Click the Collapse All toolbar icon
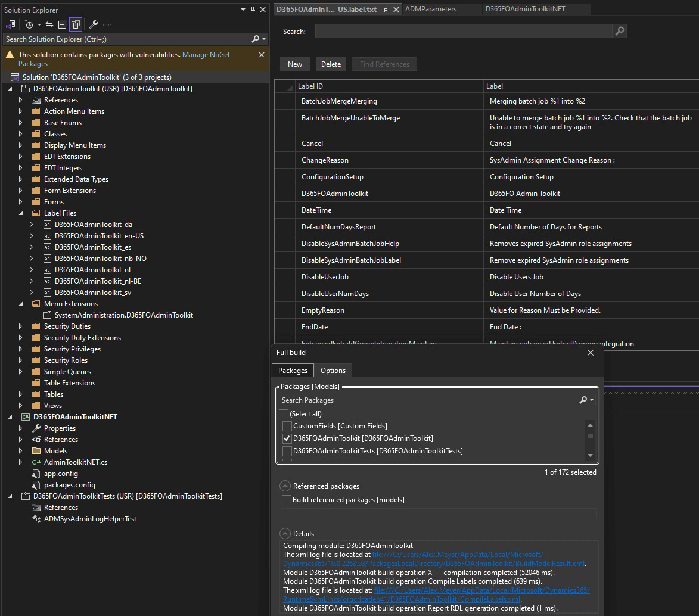The height and width of the screenshot is (616, 699). [x=63, y=24]
